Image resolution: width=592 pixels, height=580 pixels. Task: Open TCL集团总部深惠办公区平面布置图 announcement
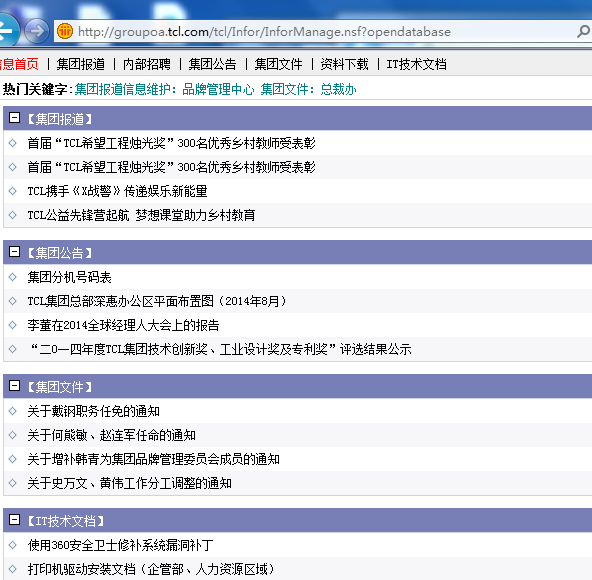coord(157,301)
